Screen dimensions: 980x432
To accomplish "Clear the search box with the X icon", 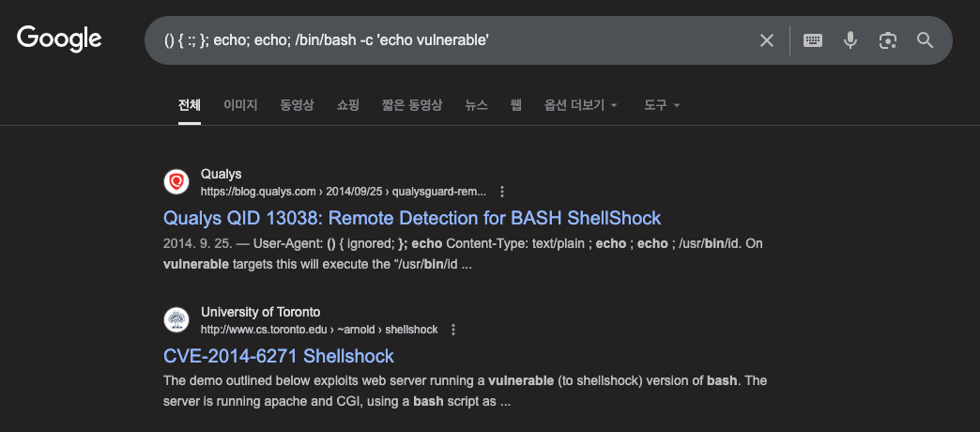I will [x=766, y=40].
